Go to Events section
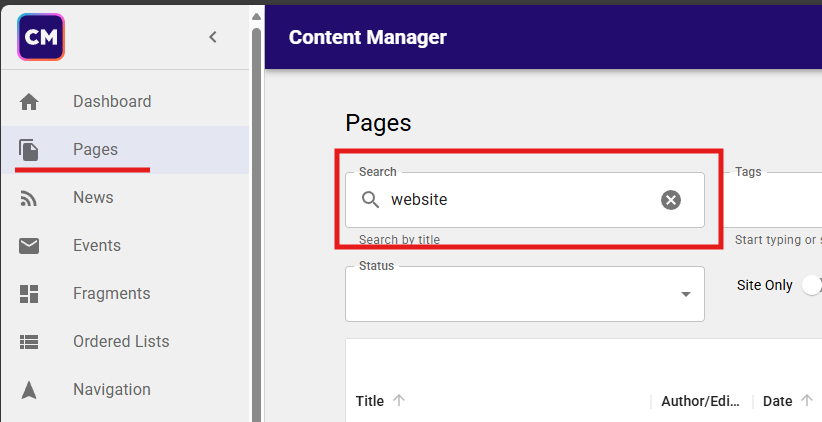 tap(125, 246)
